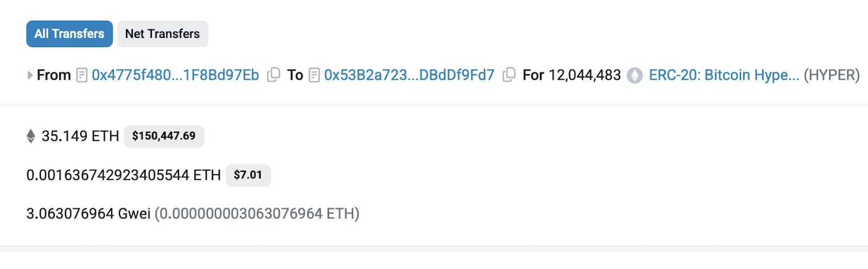Open the ERC-20: Bitcoin Hype token link

pyautogui.click(x=724, y=75)
